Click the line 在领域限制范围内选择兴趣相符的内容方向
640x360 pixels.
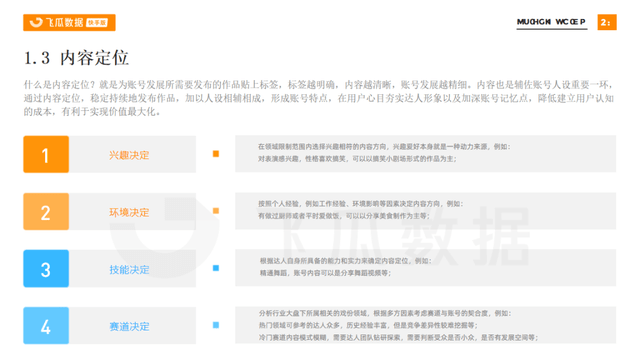pyautogui.click(x=384, y=147)
